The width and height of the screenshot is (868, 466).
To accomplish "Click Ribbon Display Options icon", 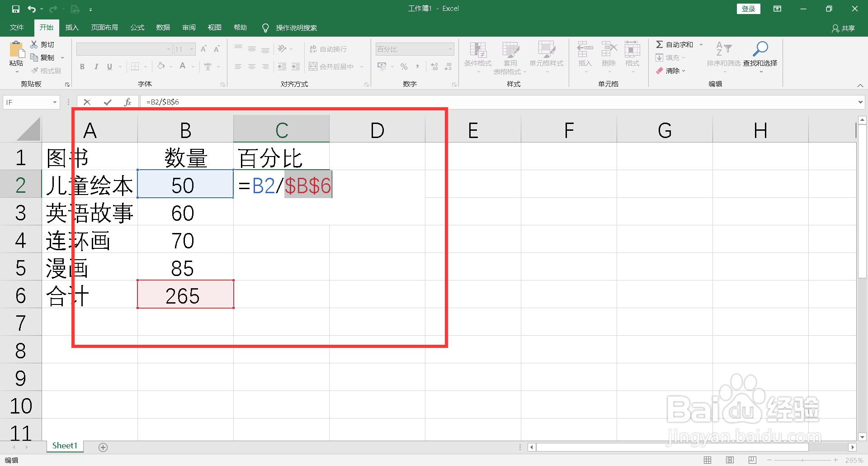I will click(777, 9).
